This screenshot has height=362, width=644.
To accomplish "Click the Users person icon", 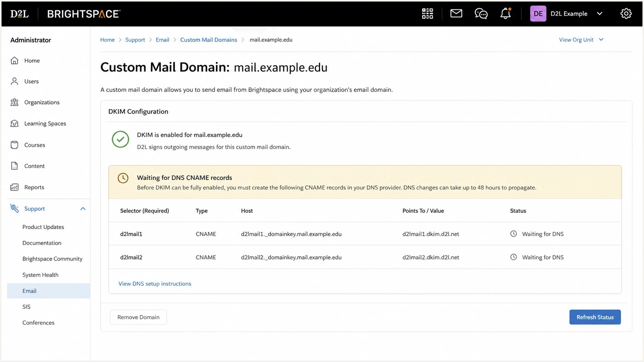I will click(x=15, y=81).
